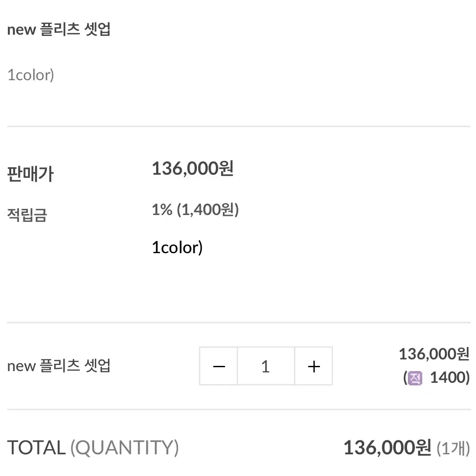Increase quantity with the plus button
The image size is (476, 476).
click(x=313, y=366)
